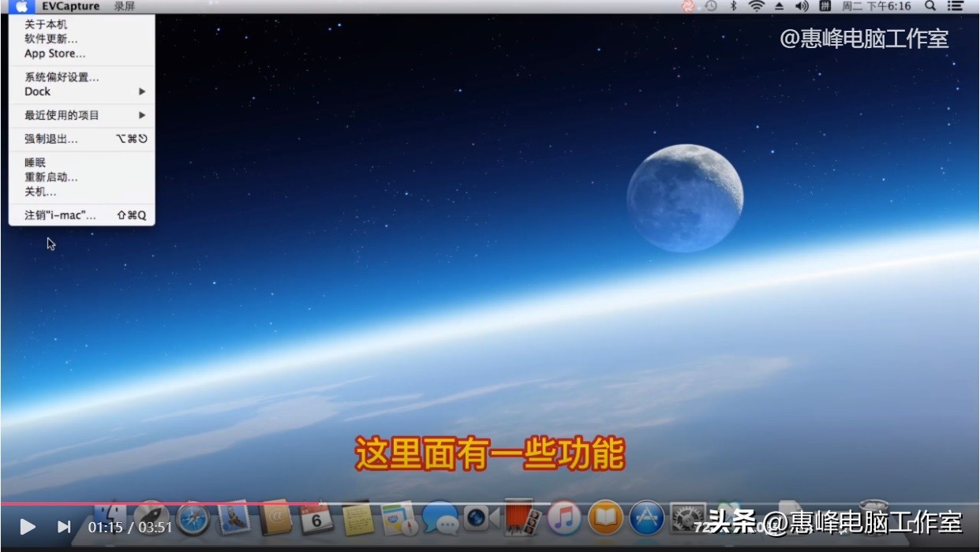
Task: Seek using the red video progress bar
Action: pyautogui.click(x=159, y=503)
